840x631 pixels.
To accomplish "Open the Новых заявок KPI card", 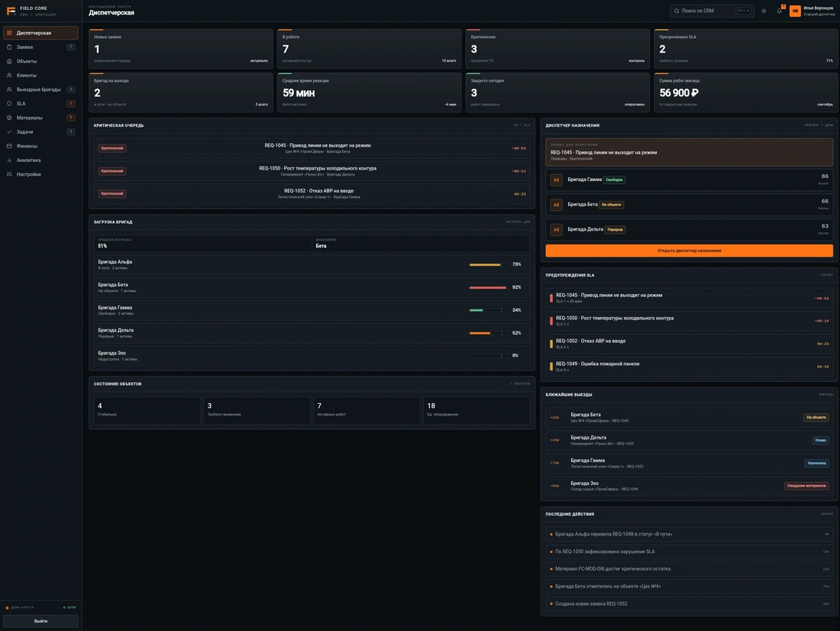I will pyautogui.click(x=180, y=48).
